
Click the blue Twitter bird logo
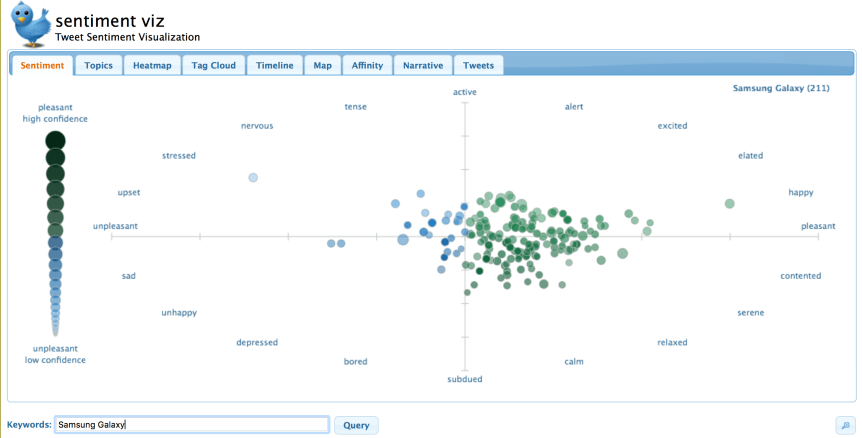pyautogui.click(x=29, y=23)
